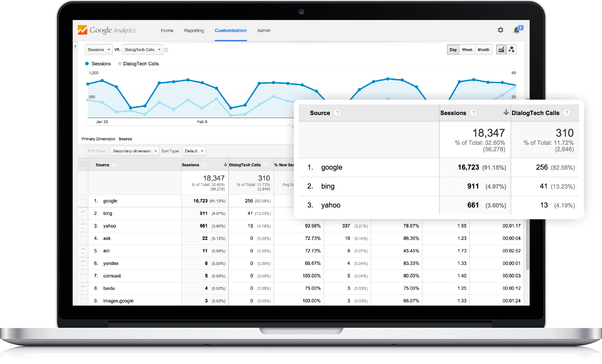Image resolution: width=602 pixels, height=364 pixels.
Task: Open the aol source link
Action: (x=106, y=251)
